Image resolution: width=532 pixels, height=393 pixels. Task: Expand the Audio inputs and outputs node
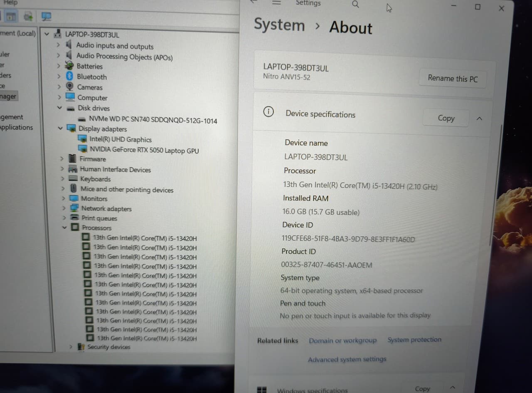[x=58, y=44]
